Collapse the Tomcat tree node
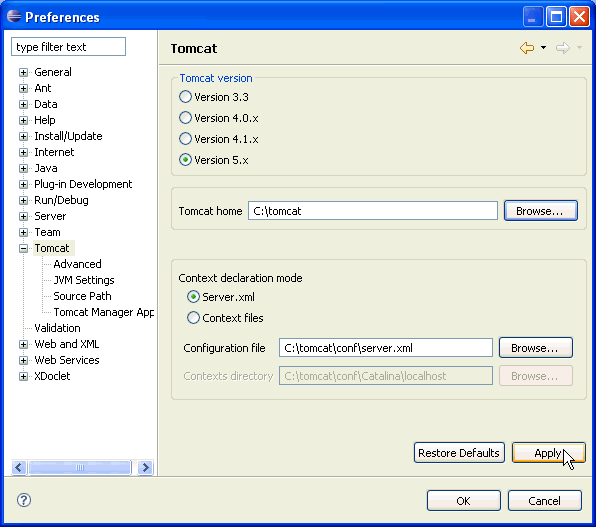Viewport: 596px width, 527px height. coord(24,248)
